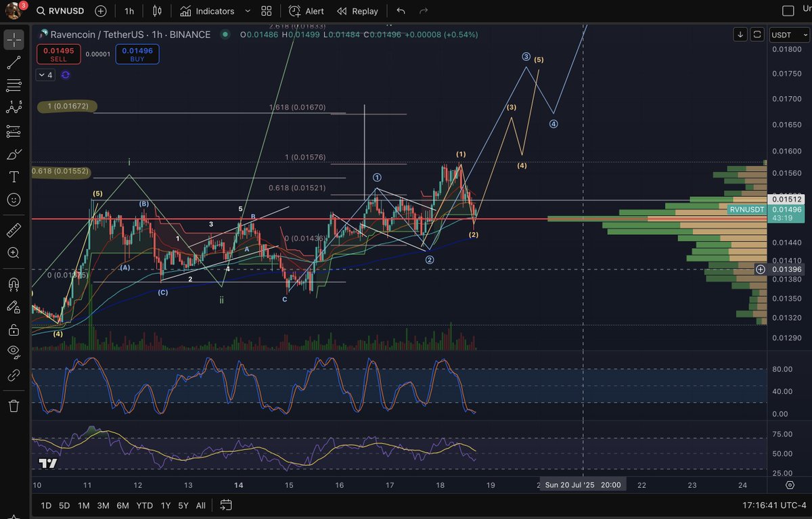The width and height of the screenshot is (812, 519).
Task: Select the 1.618 (0.01670) fib extension label
Action: coord(298,107)
